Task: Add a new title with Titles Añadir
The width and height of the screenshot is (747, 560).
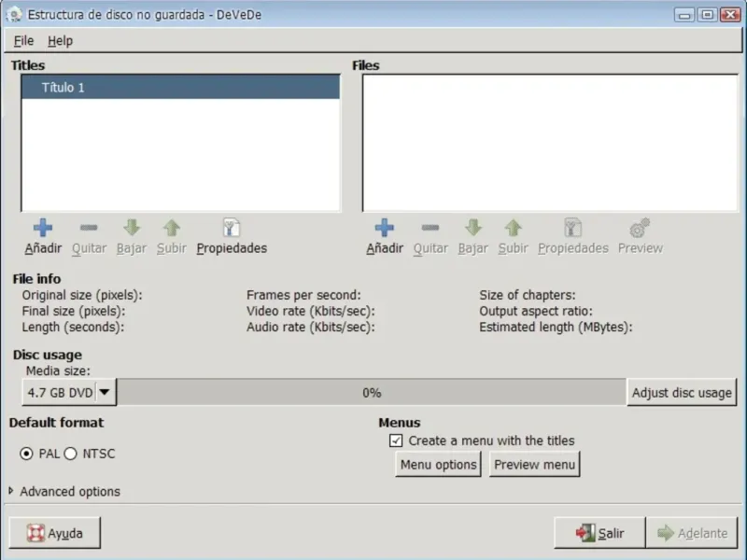Action: (43, 237)
